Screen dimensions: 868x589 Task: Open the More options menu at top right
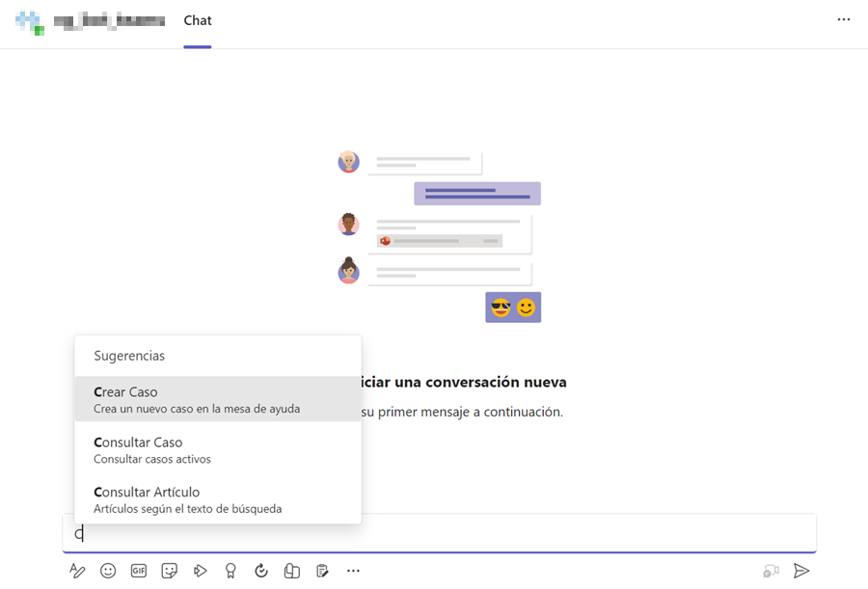click(844, 20)
